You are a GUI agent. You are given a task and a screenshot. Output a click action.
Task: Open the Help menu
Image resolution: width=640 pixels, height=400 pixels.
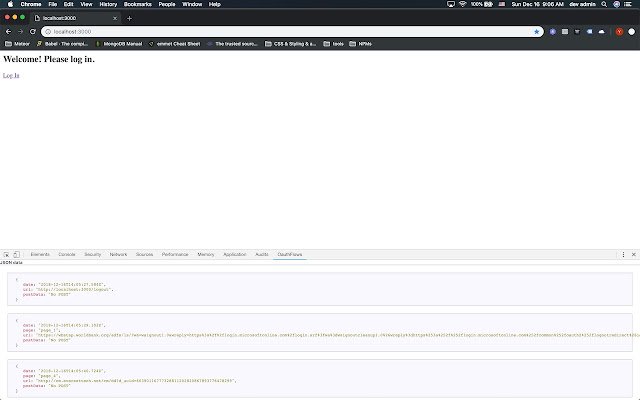click(x=215, y=4)
